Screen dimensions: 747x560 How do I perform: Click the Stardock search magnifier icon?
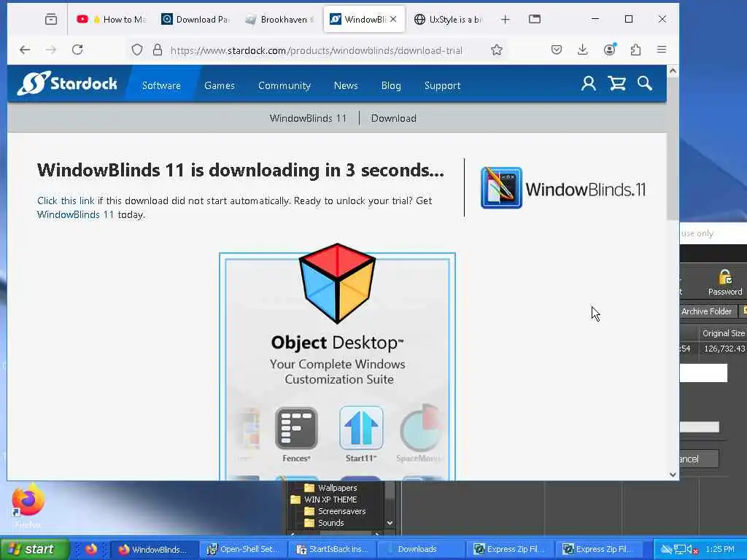pyautogui.click(x=645, y=83)
